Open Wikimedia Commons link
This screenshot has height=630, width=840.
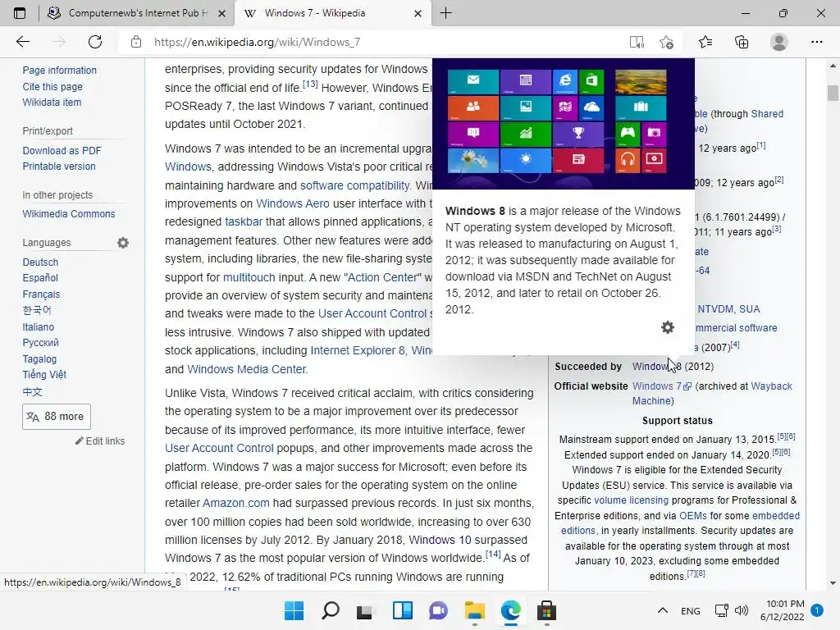coord(69,214)
